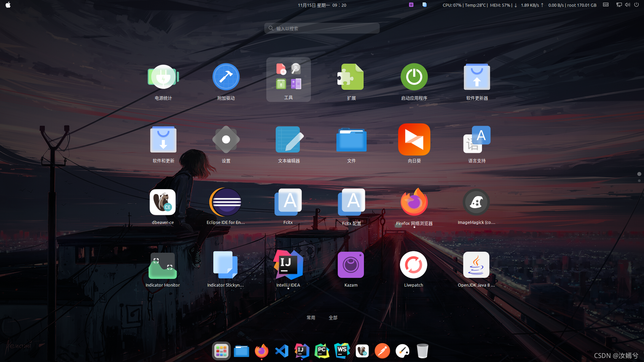This screenshot has width=644, height=362.
Task: Open 启动应用程序 startup applications
Action: coord(414,77)
